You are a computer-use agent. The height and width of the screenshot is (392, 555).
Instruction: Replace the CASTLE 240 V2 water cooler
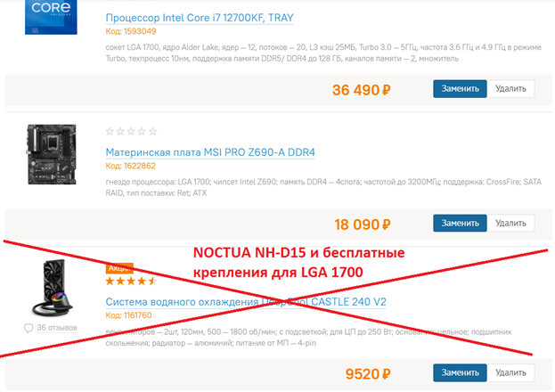[x=460, y=372]
